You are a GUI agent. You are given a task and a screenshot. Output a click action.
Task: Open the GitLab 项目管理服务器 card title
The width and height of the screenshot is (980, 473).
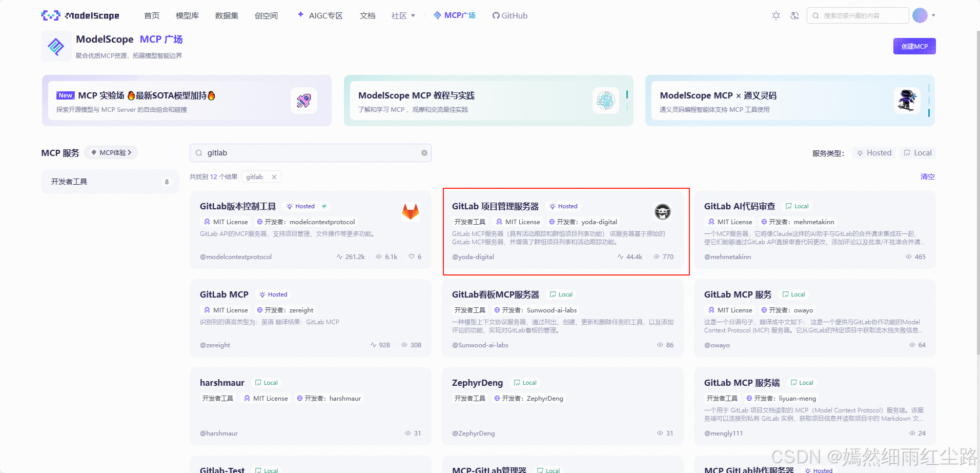(x=495, y=206)
